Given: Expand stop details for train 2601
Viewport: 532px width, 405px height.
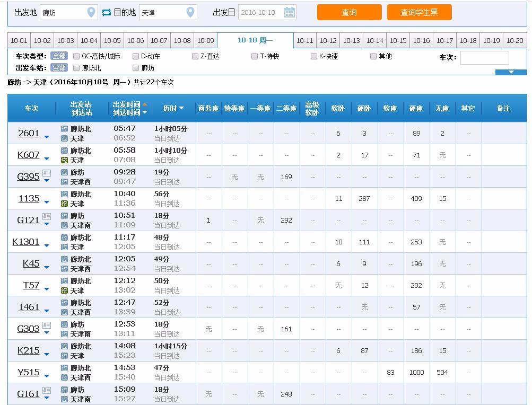Looking at the screenshot, I should tap(47, 137).
